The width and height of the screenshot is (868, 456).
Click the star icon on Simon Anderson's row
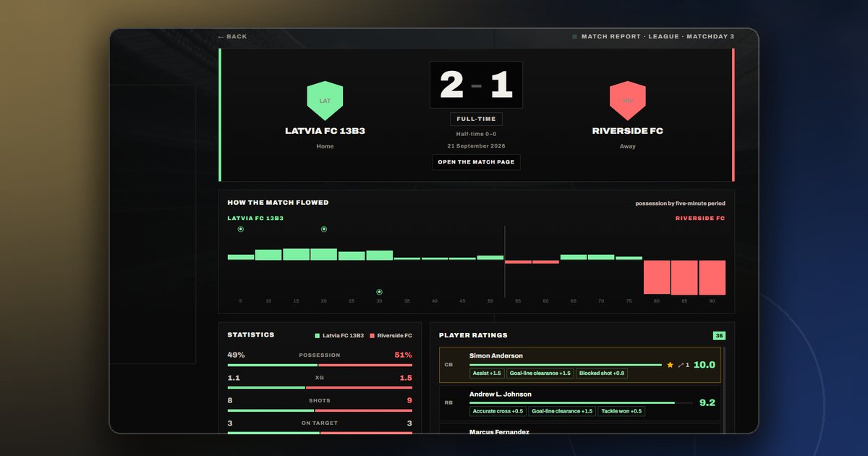coord(670,365)
